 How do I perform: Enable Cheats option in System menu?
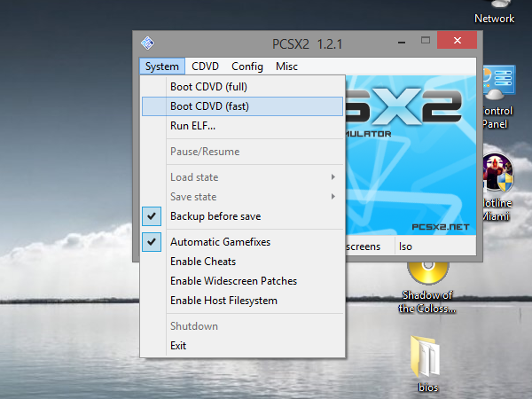click(242, 262)
